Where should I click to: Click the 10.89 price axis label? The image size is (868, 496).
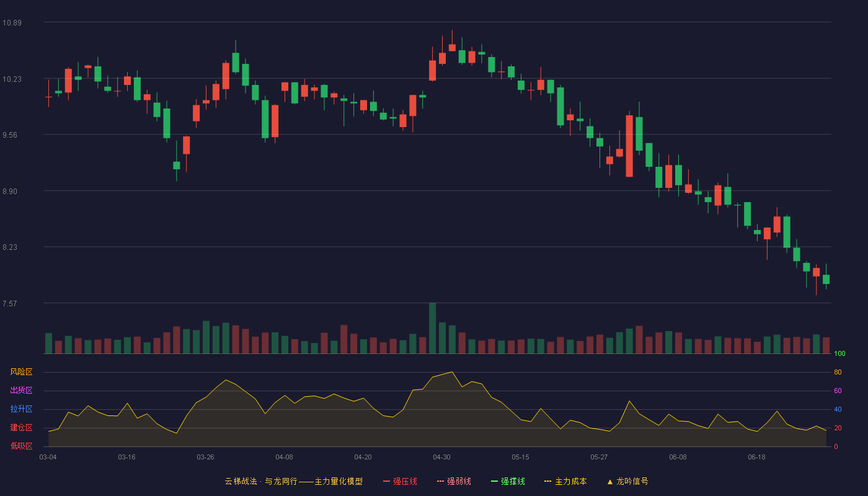tap(12, 23)
